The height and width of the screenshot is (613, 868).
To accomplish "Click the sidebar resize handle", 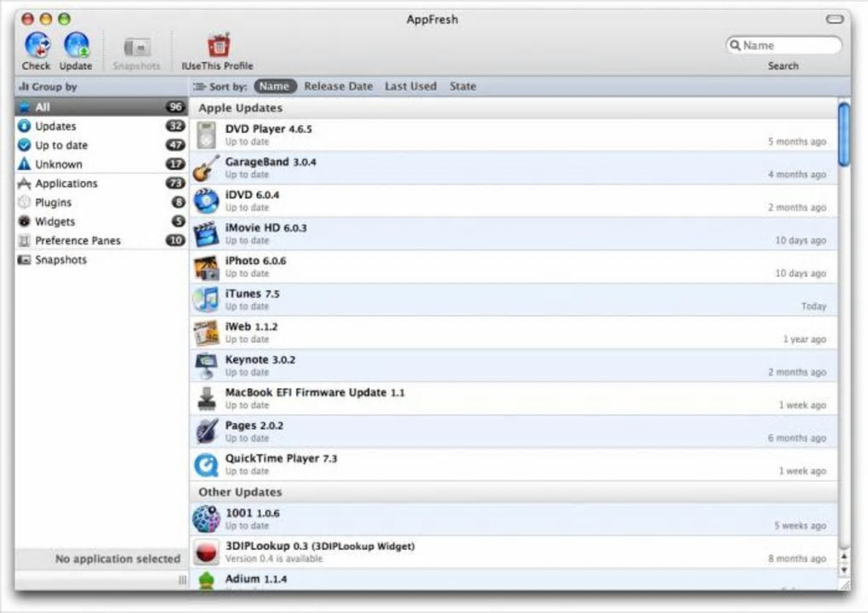I will point(182,580).
